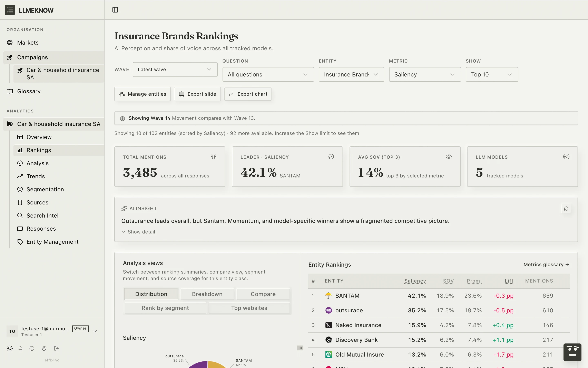Open notifications bell icon
Viewport: 588px width, 368px height.
[x=20, y=348]
